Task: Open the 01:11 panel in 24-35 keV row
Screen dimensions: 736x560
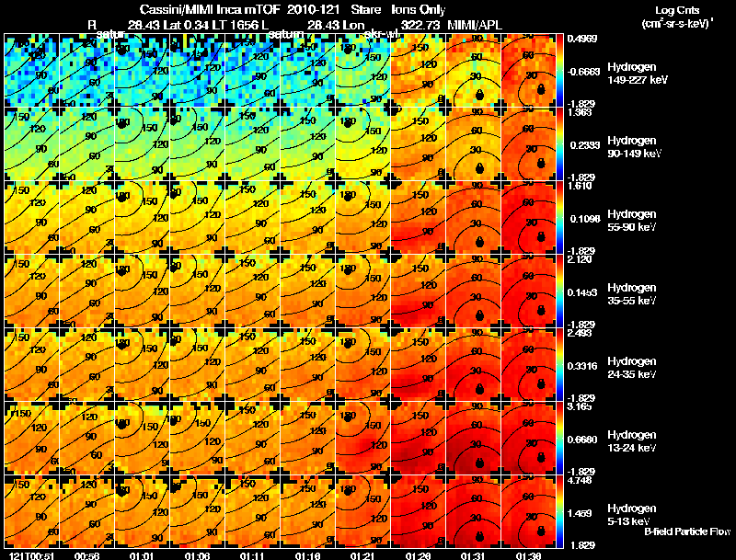Action: [252, 365]
